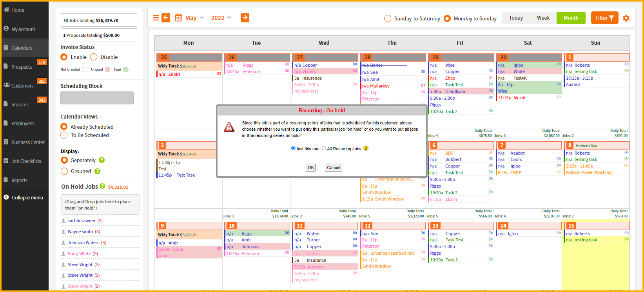Click the Job Checklists checkmark icon
Screen dimensions: 644x292
coord(6,161)
